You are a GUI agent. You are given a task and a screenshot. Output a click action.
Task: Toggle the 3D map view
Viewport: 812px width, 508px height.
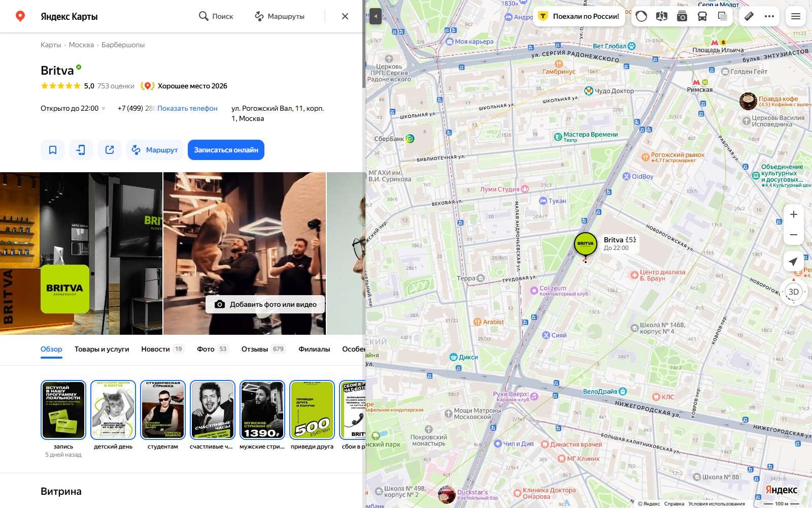point(794,292)
